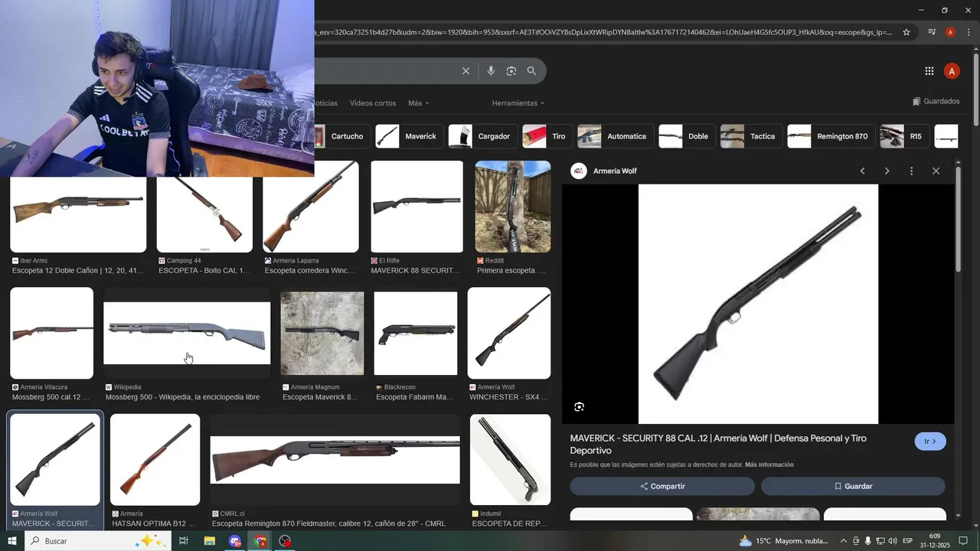
Task: Open more options in image preview panel
Action: tap(911, 171)
